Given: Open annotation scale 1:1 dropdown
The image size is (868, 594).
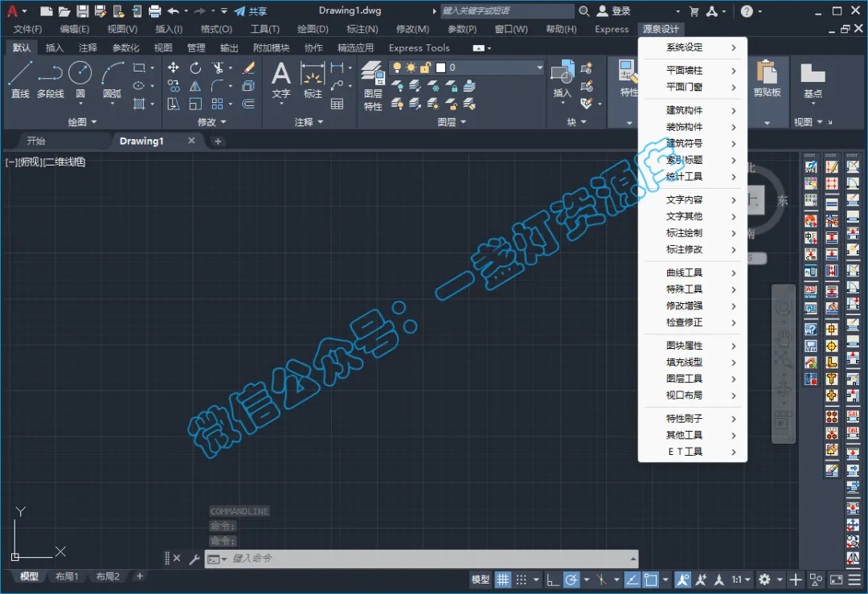Looking at the screenshot, I should [741, 580].
